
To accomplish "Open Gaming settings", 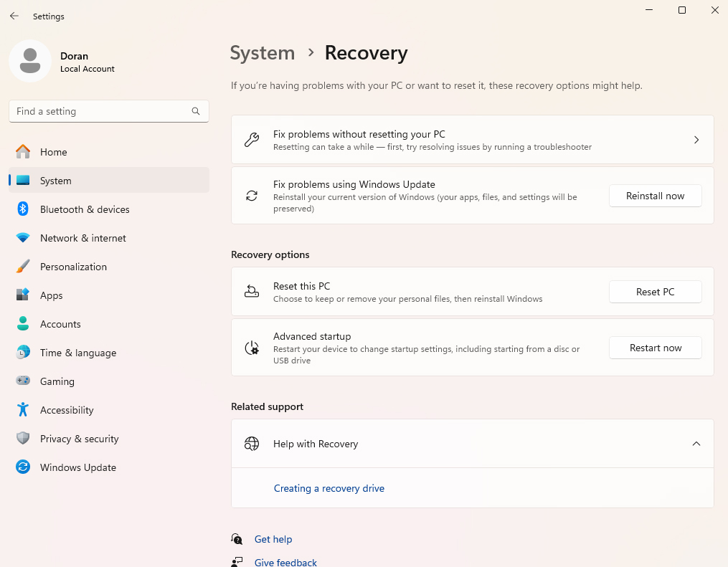I will coord(109,381).
